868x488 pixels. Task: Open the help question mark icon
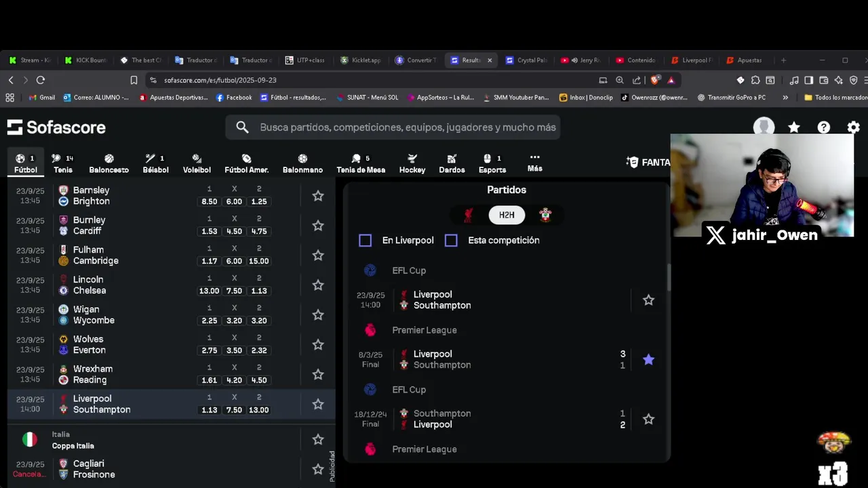[824, 127]
